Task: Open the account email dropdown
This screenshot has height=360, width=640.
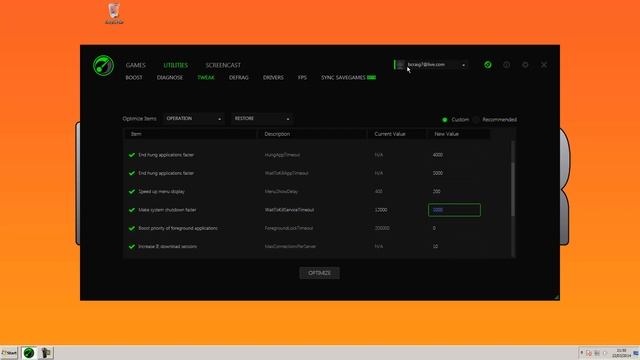Action: (463, 65)
